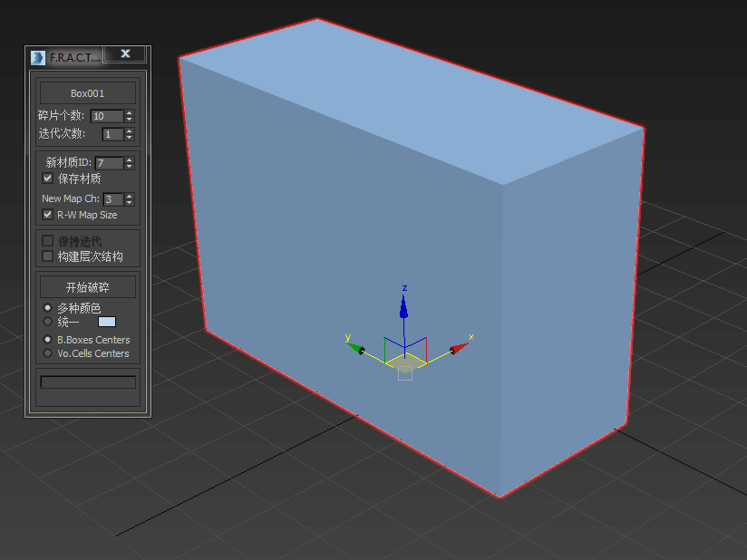Open the uniform color swatch

[x=107, y=322]
